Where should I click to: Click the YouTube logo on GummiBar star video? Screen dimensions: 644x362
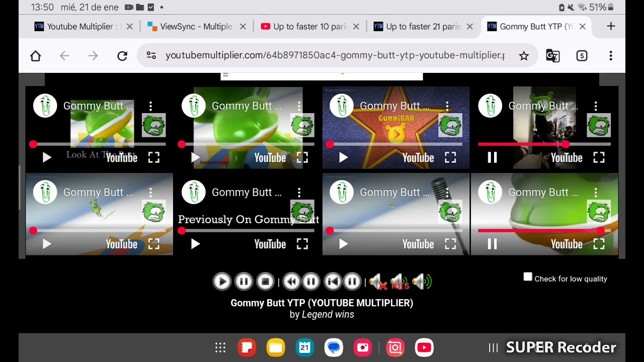[418, 158]
